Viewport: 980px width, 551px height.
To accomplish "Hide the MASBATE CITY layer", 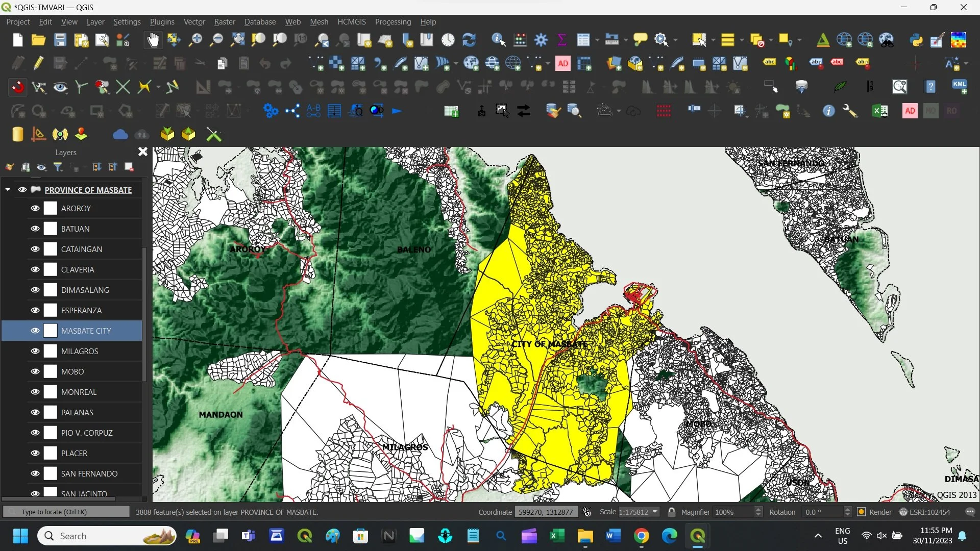I will [35, 331].
